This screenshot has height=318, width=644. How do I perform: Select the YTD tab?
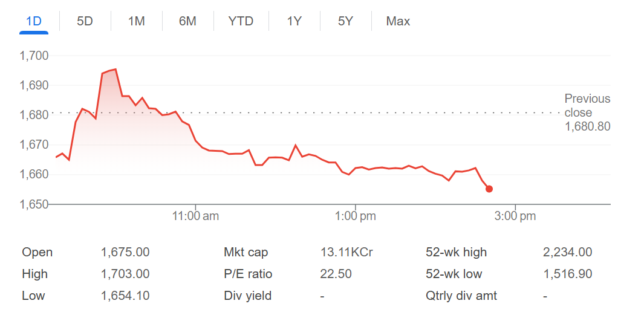[x=241, y=21]
